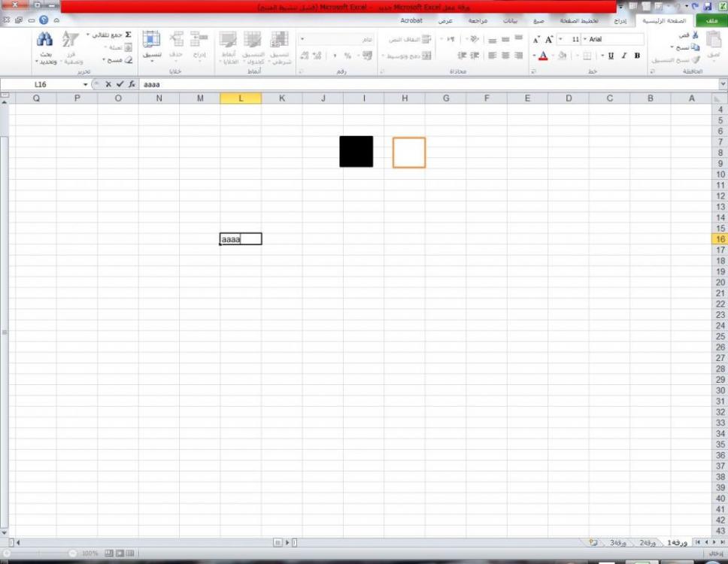
Task: Open the Name Box dropdown arrow
Action: pyautogui.click(x=86, y=85)
